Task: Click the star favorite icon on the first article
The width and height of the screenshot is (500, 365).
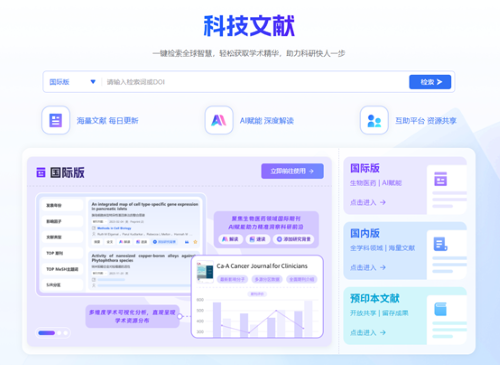Action: (195, 242)
